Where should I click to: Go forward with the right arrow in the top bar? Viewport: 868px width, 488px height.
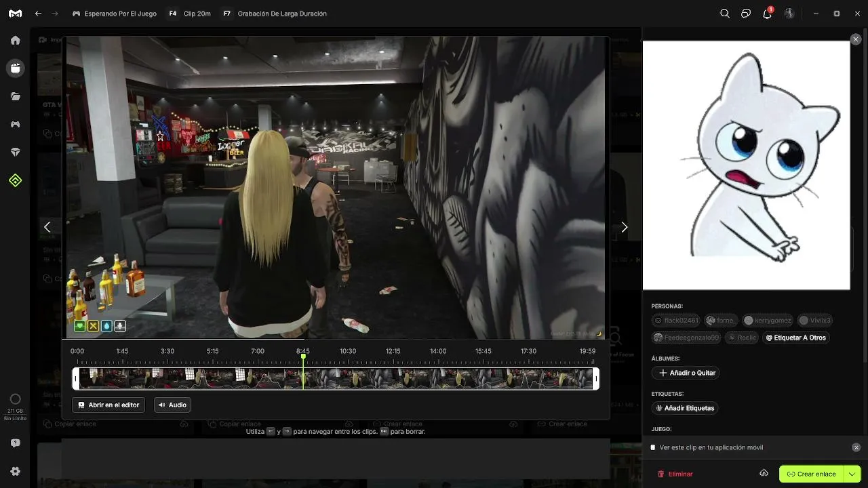coord(55,14)
